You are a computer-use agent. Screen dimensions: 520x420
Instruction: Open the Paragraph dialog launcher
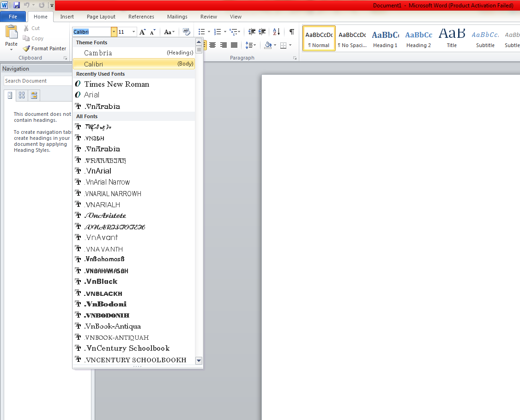click(295, 58)
